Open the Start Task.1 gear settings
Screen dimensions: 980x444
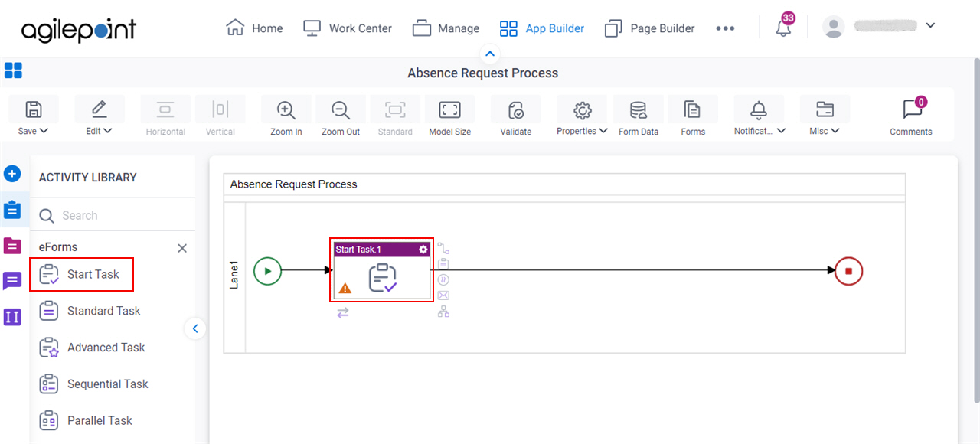tap(423, 250)
